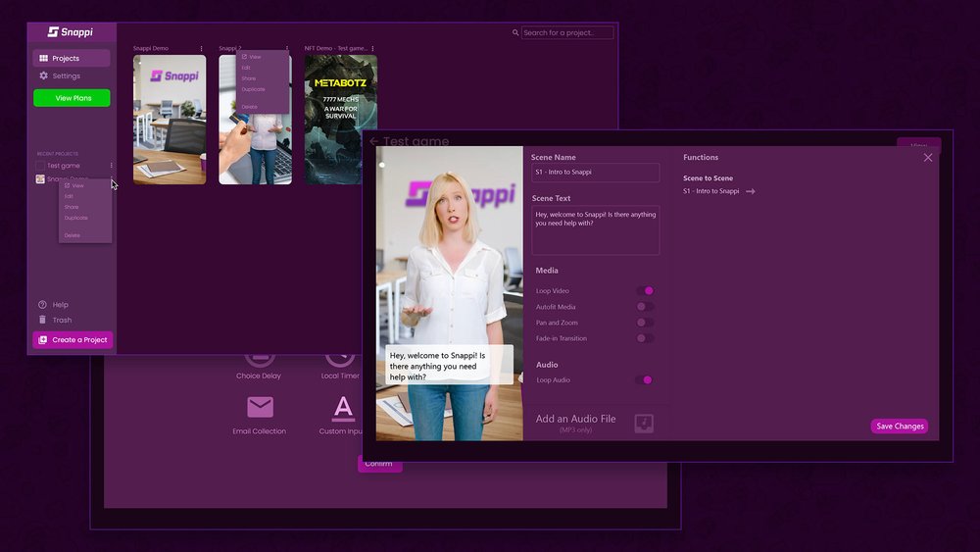
Task: Open the Snappi Demo project thumbnail
Action: (170, 120)
